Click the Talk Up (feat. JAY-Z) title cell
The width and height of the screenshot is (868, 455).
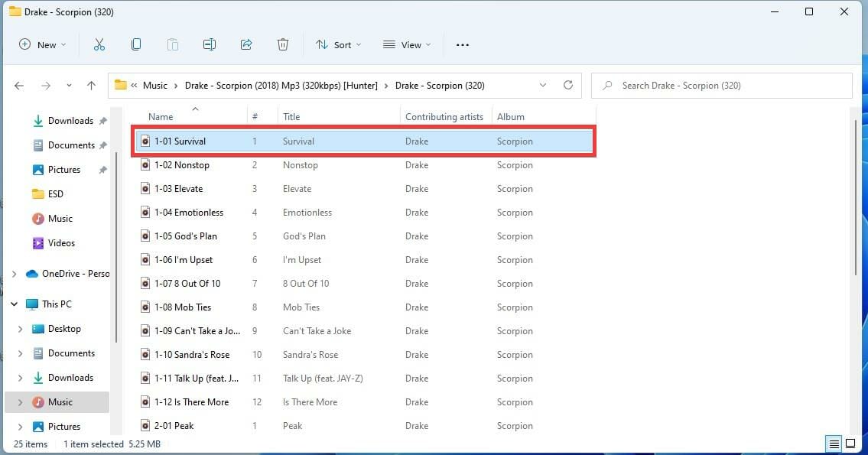point(323,379)
